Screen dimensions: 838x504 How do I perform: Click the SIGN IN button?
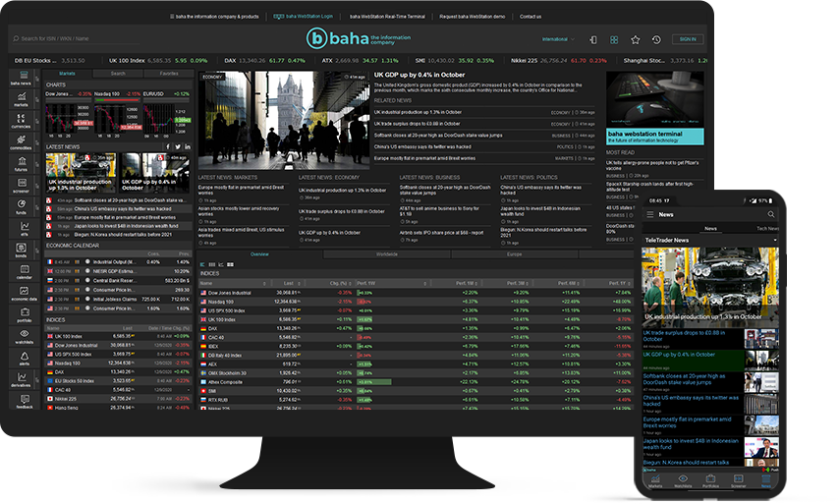tap(686, 39)
